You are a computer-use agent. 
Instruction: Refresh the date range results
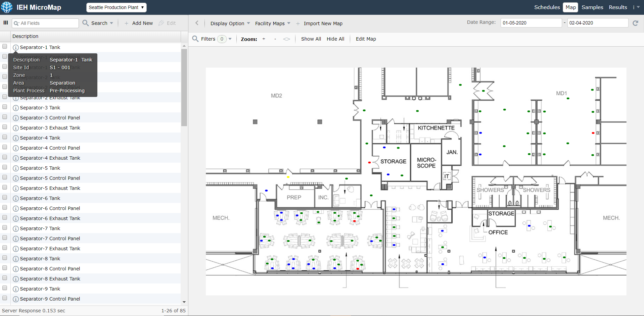(635, 23)
